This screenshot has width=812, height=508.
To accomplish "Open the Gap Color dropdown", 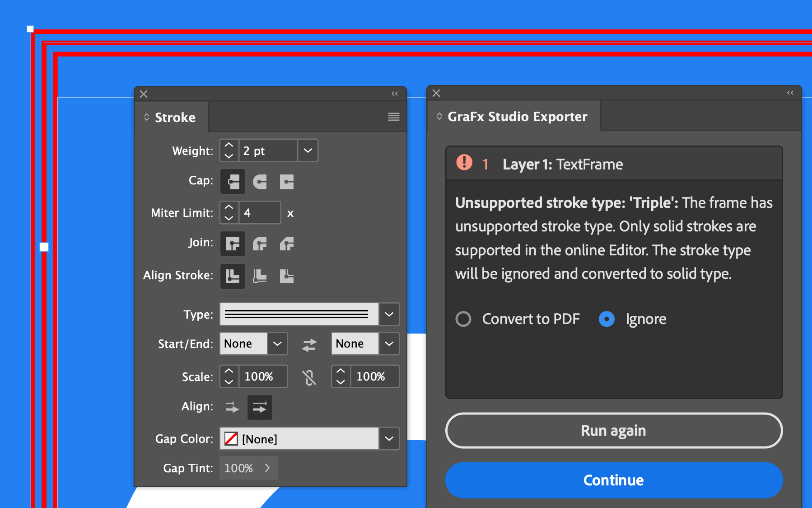I will (x=389, y=438).
